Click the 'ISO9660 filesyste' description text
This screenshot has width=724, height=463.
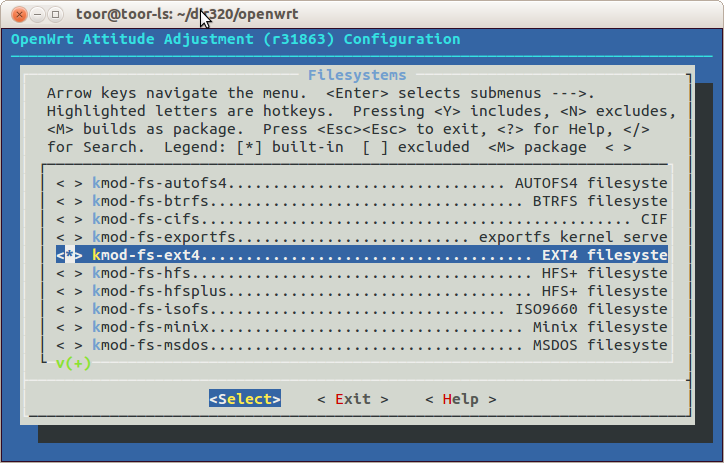pyautogui.click(x=591, y=309)
